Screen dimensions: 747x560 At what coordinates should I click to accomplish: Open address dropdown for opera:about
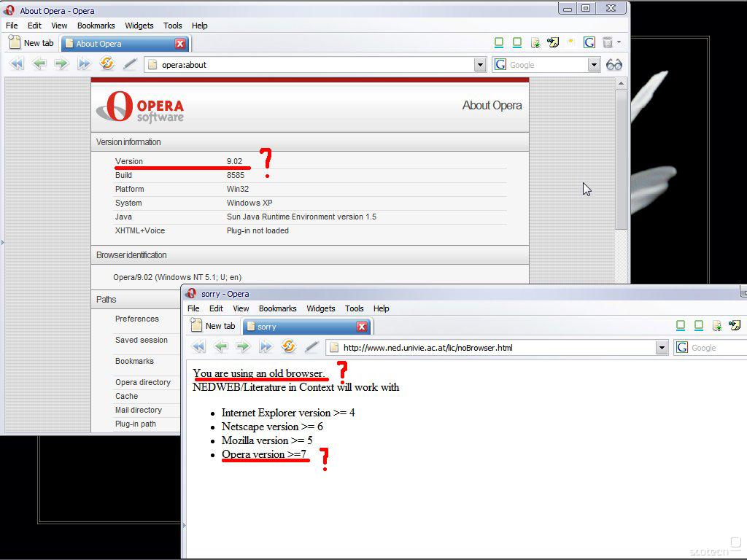[x=480, y=65]
